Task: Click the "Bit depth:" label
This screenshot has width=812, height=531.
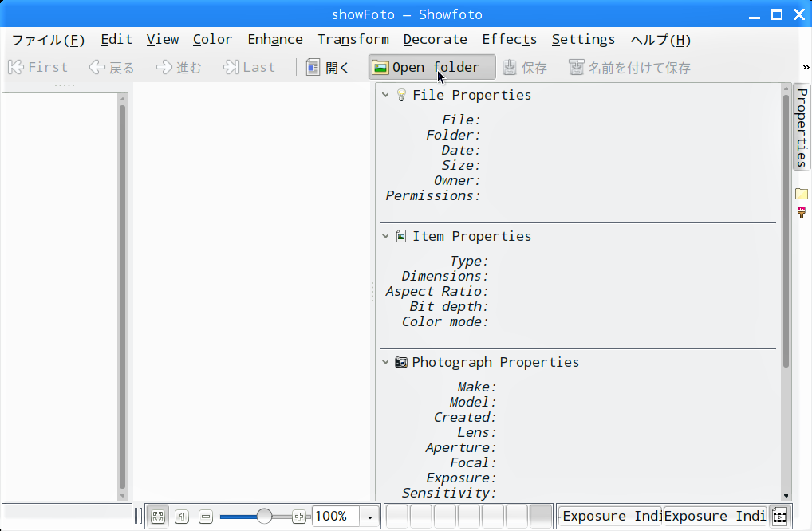Action: point(449,306)
